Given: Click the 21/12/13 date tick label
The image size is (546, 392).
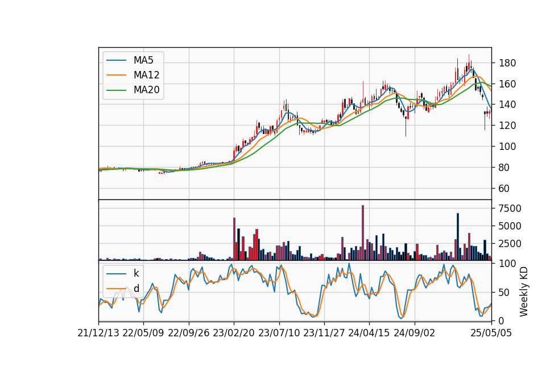Looking at the screenshot, I should coord(98,333).
